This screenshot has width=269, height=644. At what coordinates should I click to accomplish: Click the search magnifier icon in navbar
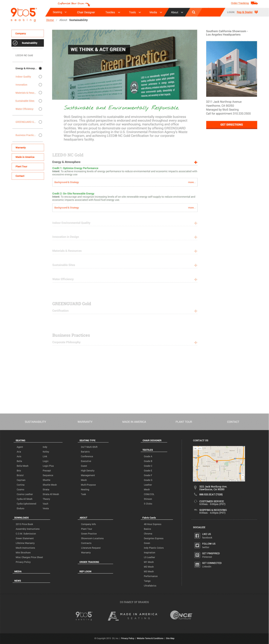(193, 12)
